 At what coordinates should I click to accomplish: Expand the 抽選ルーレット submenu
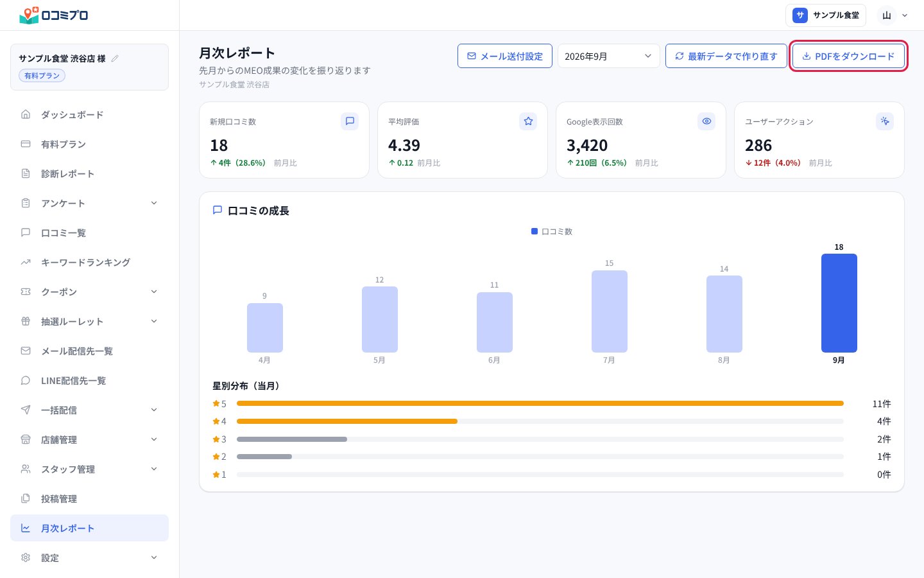tap(154, 321)
